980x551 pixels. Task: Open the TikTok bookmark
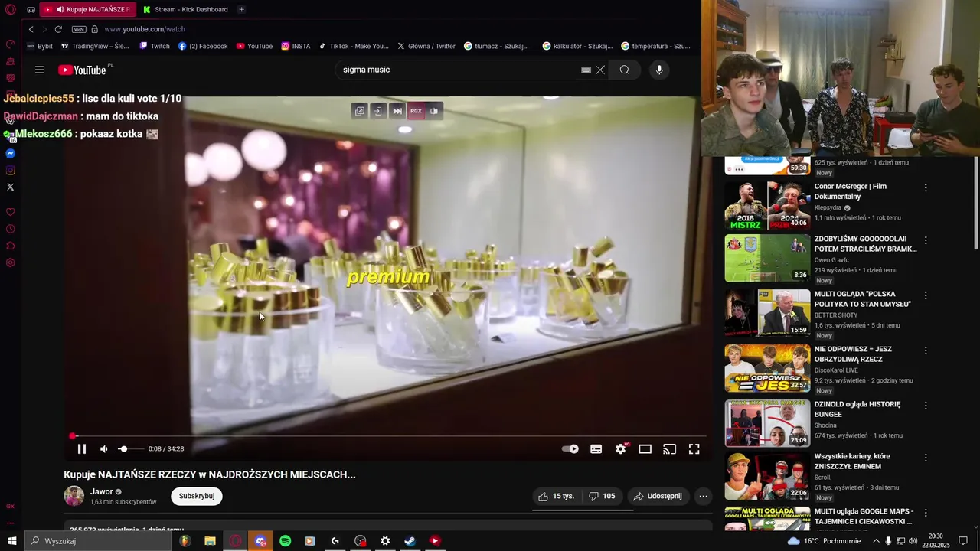pyautogui.click(x=354, y=46)
